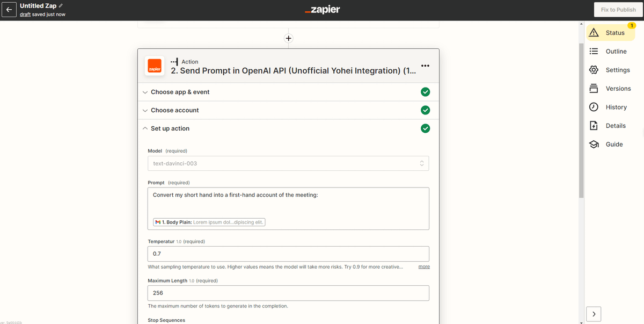Click the back arrow button
Viewport: 644px width, 324px height.
pos(9,10)
